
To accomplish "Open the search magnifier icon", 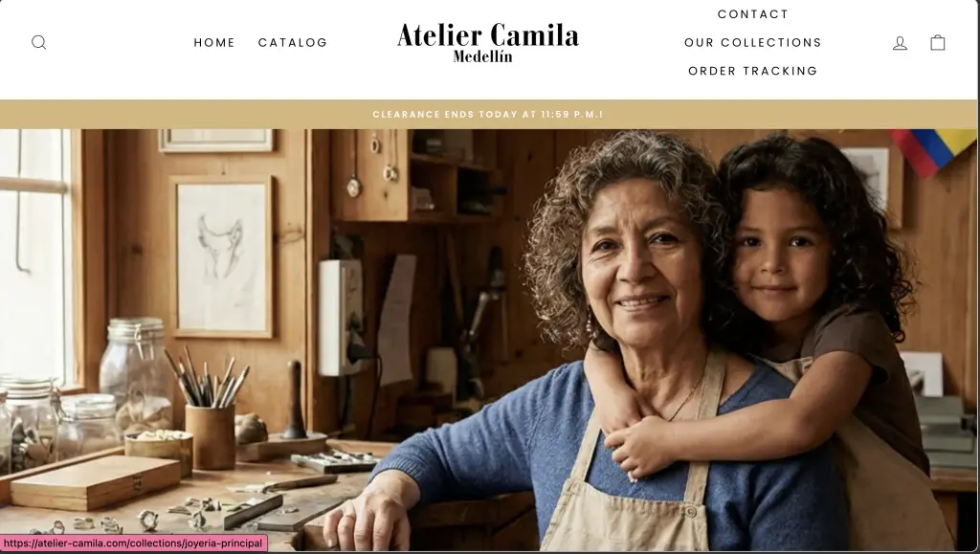I will click(38, 42).
